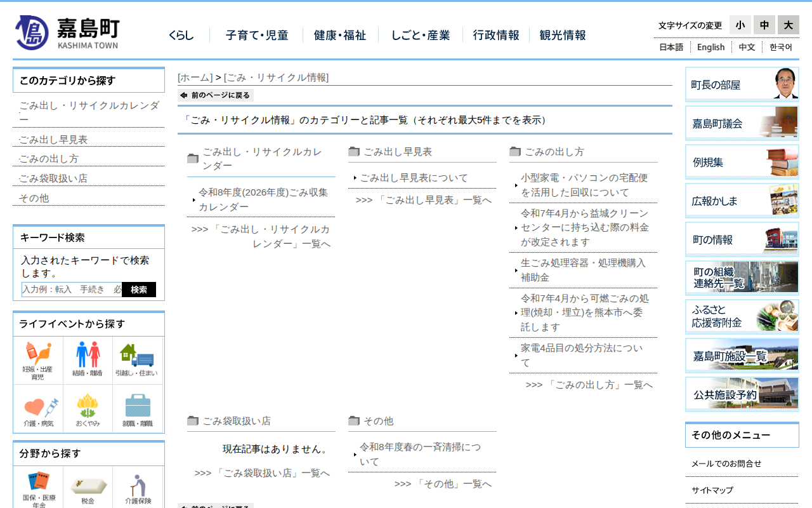Click the nursing care and illness icon
This screenshot has width=812, height=508.
(x=38, y=410)
